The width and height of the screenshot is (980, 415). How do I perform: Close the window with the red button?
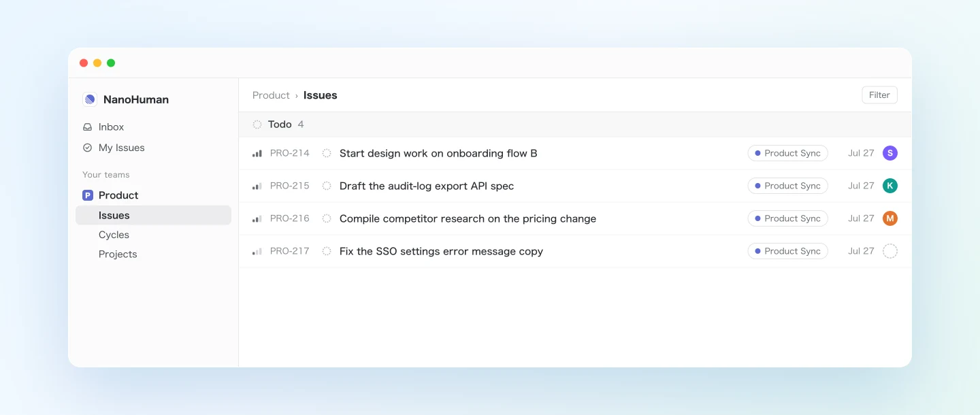pyautogui.click(x=84, y=63)
